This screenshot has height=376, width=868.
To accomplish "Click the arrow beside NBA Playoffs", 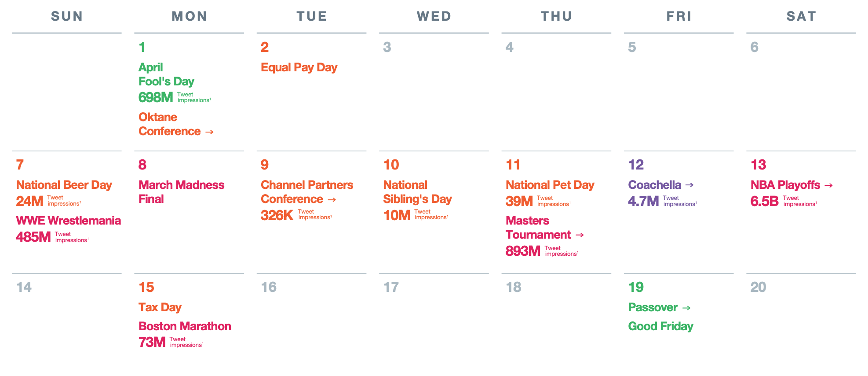I will (829, 185).
